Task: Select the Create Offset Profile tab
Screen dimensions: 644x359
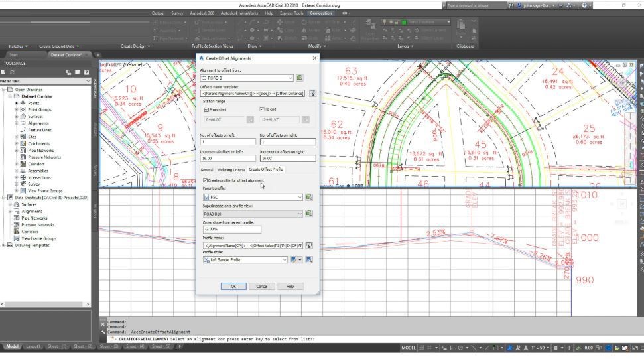Action: point(266,169)
